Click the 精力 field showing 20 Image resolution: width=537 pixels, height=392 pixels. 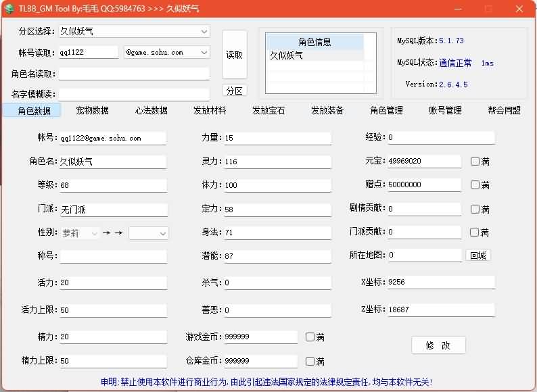tap(113, 337)
